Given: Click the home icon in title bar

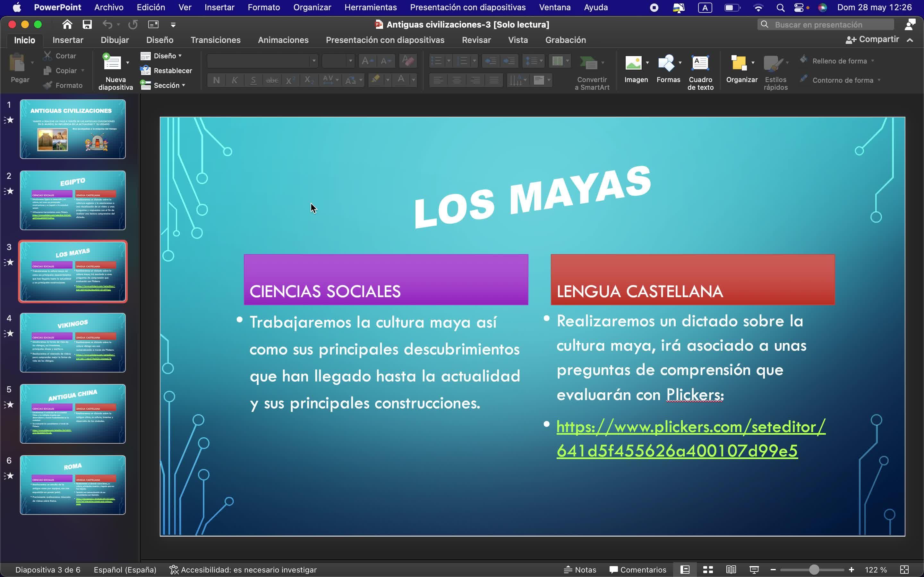Looking at the screenshot, I should 67,25.
